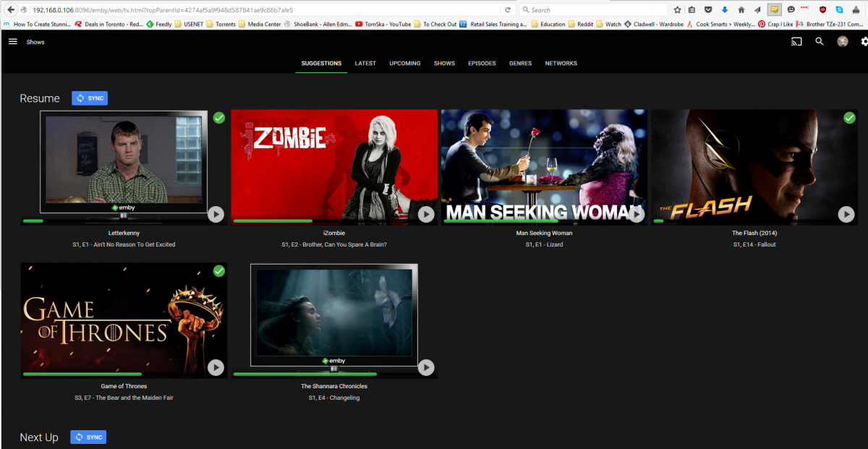
Task: Open the browser downloads arrow
Action: (x=724, y=10)
